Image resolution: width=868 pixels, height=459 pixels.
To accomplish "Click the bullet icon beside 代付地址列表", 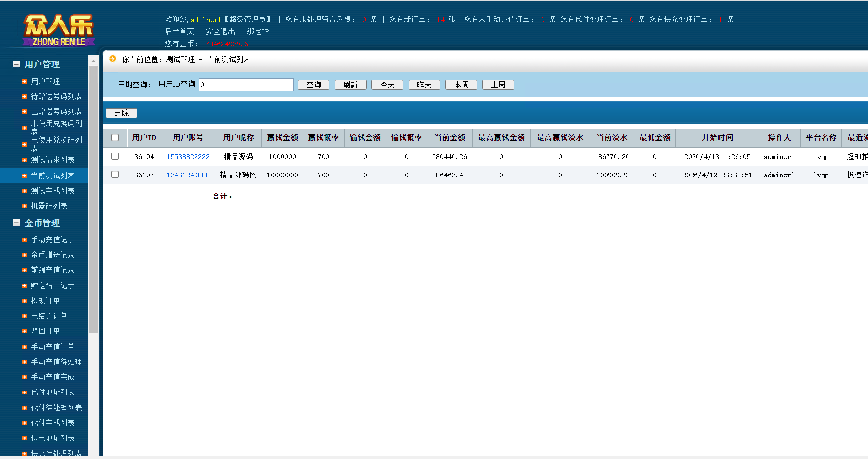I will click(x=24, y=393).
